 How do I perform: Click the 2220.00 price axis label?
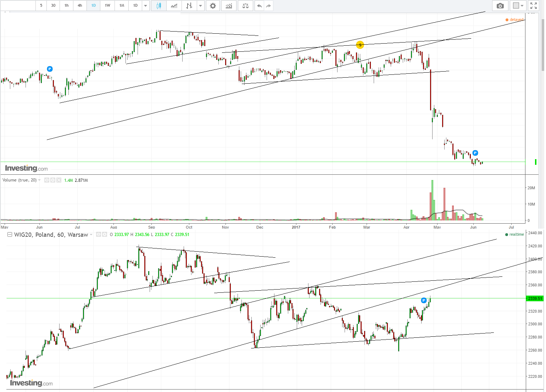point(535,376)
